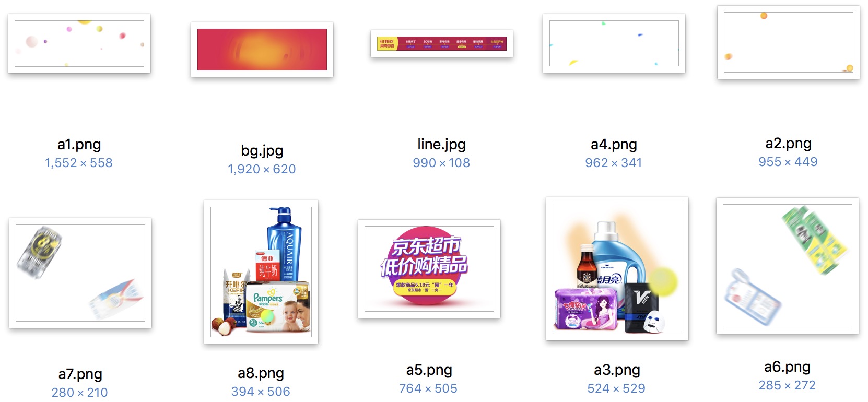The width and height of the screenshot is (868, 402).
Task: Click the a6.png file name label
Action: coord(788,366)
